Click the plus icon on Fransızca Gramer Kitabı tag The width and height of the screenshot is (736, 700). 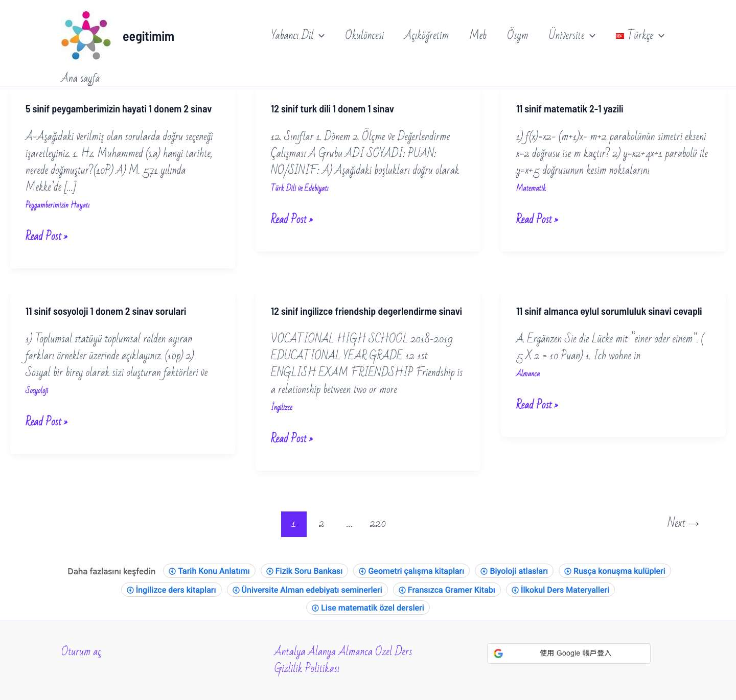point(402,590)
